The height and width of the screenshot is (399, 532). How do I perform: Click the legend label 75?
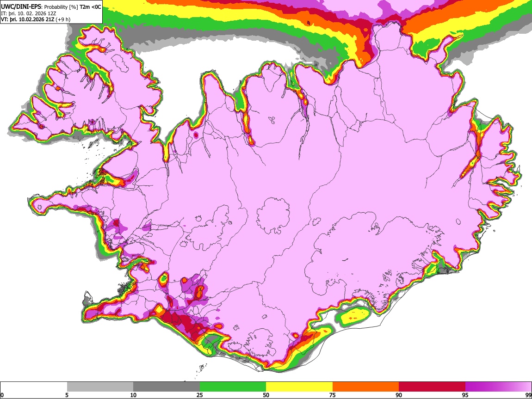pos(333,395)
